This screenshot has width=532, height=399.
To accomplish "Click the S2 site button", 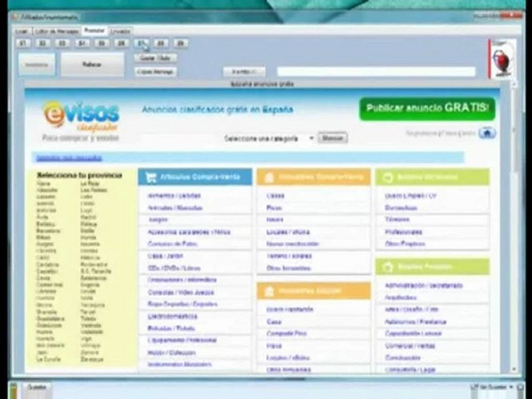I will pyautogui.click(x=43, y=43).
